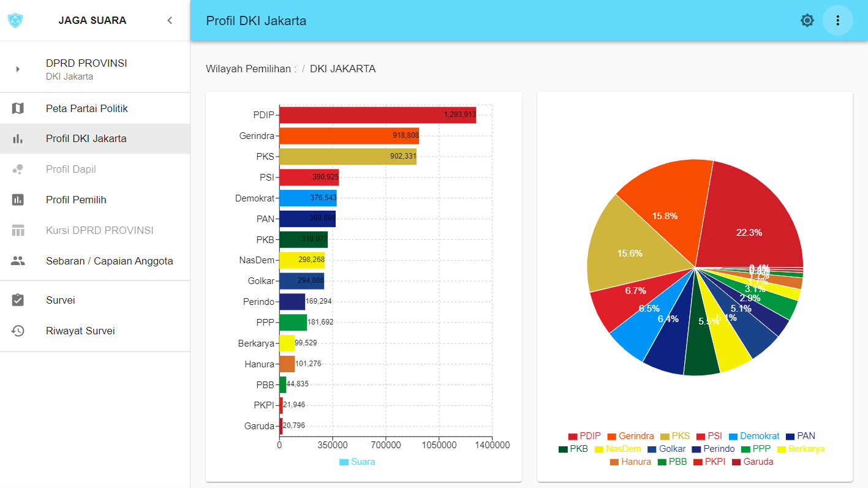Screen dimensions: 868x488
Task: Click the bar chart icon beside Profil DKI Jakarta
Action: tap(18, 139)
